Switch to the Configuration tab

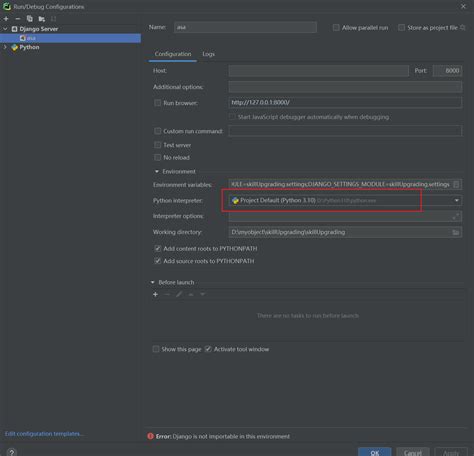pyautogui.click(x=173, y=54)
